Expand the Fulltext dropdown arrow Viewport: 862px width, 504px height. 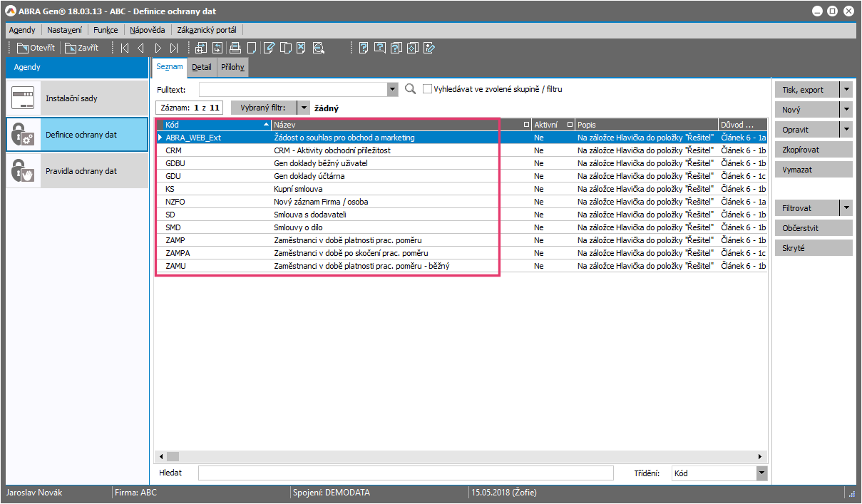click(x=392, y=89)
